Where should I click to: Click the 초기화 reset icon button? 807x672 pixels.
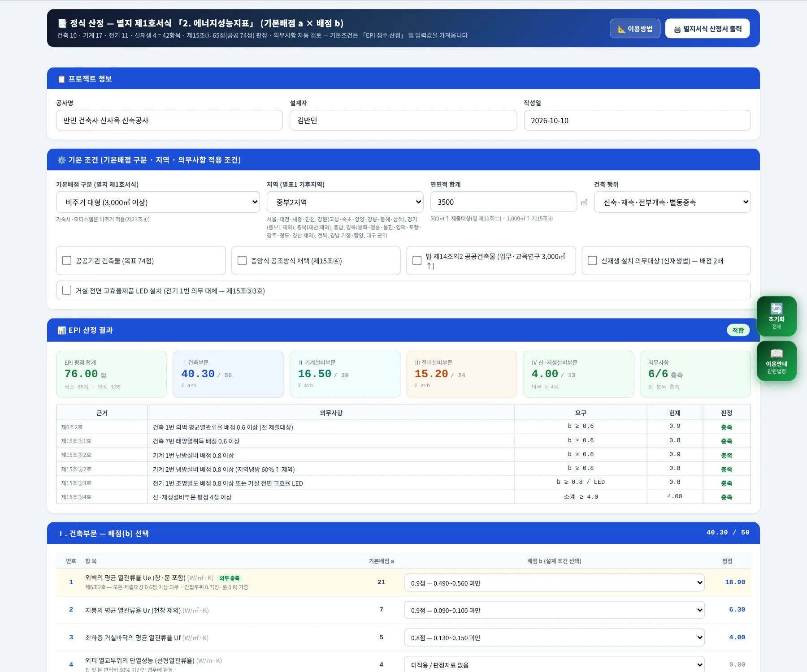(x=777, y=316)
